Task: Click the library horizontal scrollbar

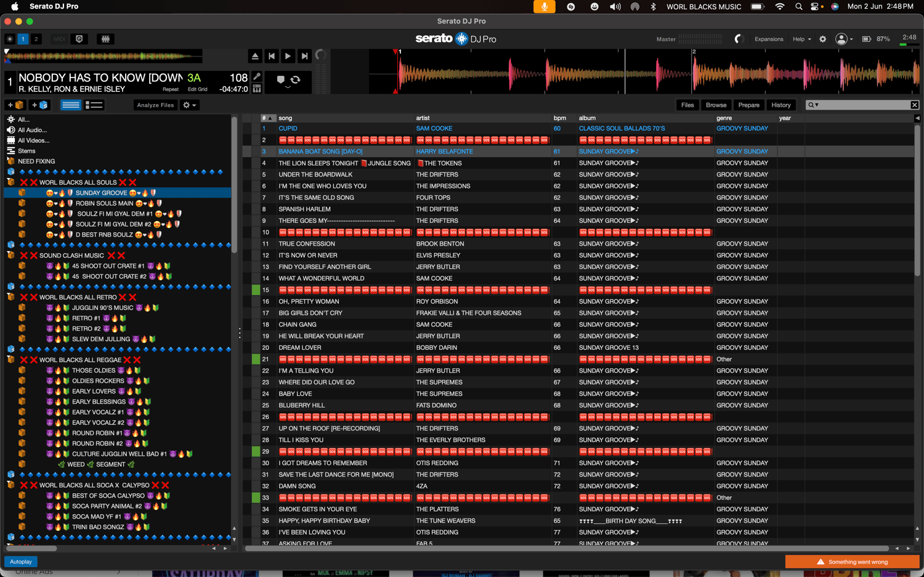Action: coord(567,548)
